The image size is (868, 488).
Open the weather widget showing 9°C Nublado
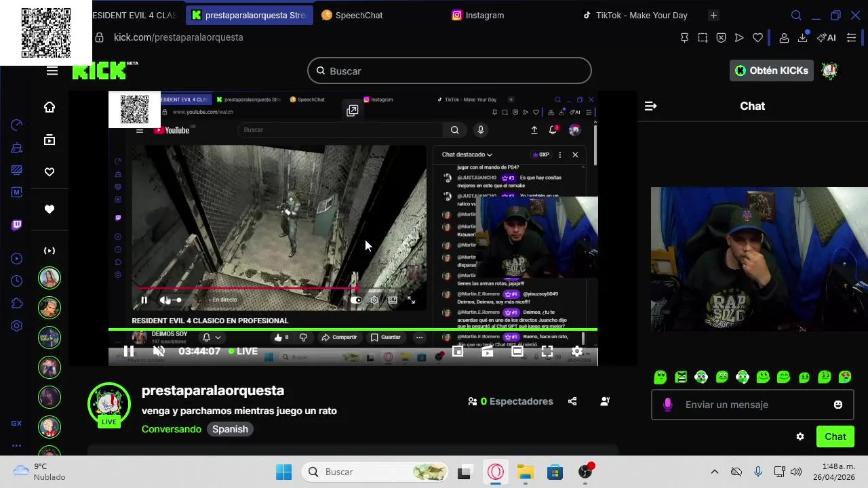tap(39, 472)
